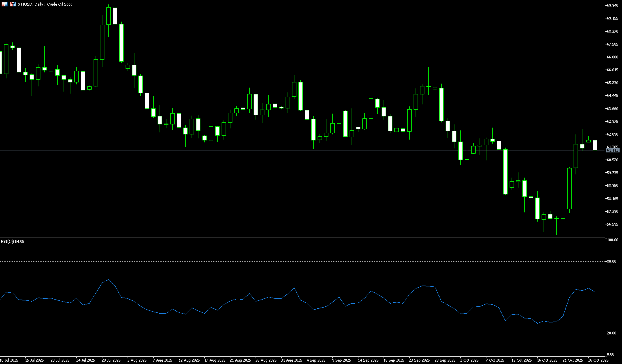Open the Depth of Market icon
Viewport: 622px width, 364px height.
[x=13, y=4]
